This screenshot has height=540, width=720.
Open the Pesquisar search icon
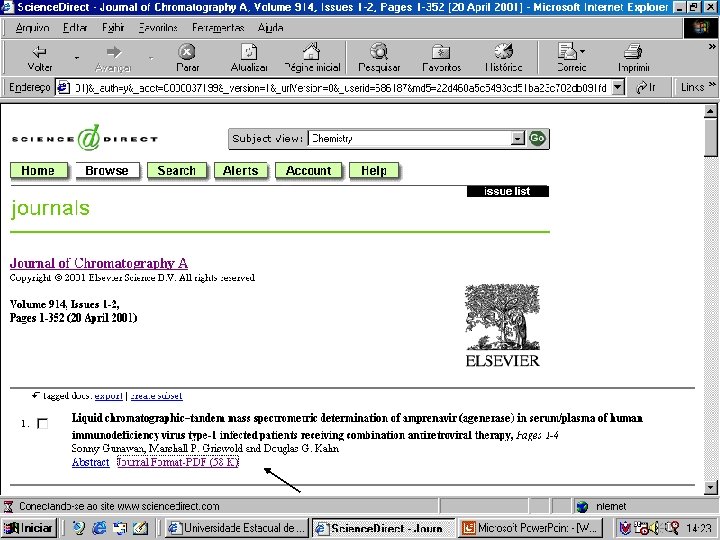[x=379, y=51]
